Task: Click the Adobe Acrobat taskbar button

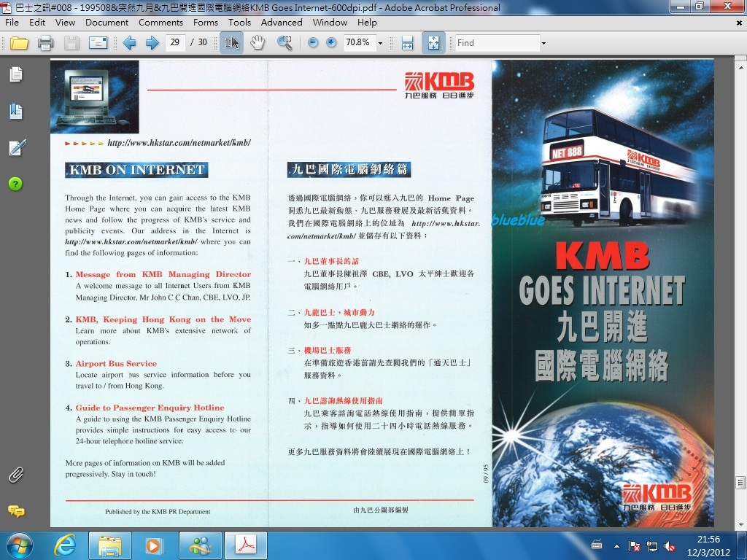Action: [246, 545]
